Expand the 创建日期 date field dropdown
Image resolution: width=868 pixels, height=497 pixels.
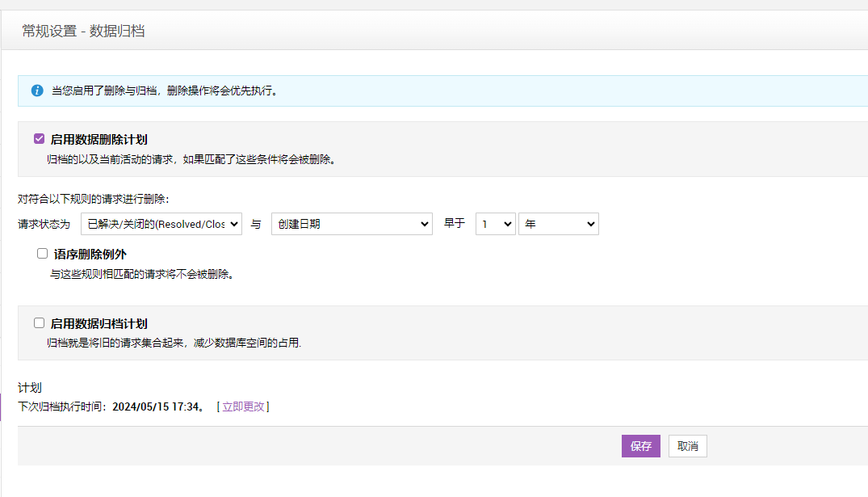[x=351, y=224]
